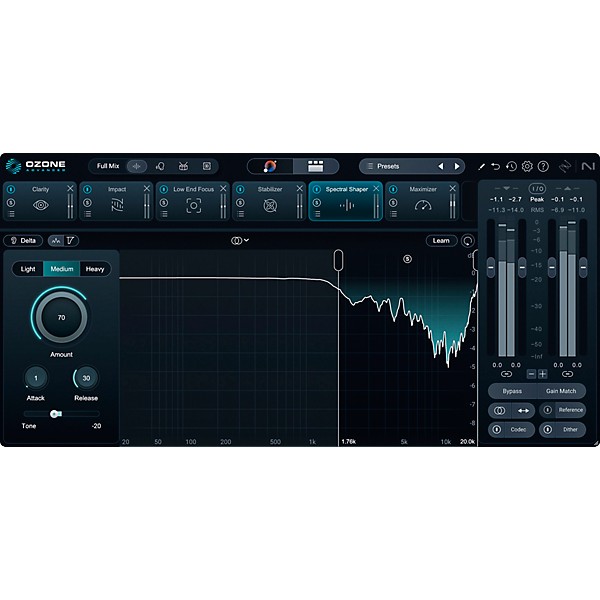Open the Impact module preset list

[x=88, y=214]
